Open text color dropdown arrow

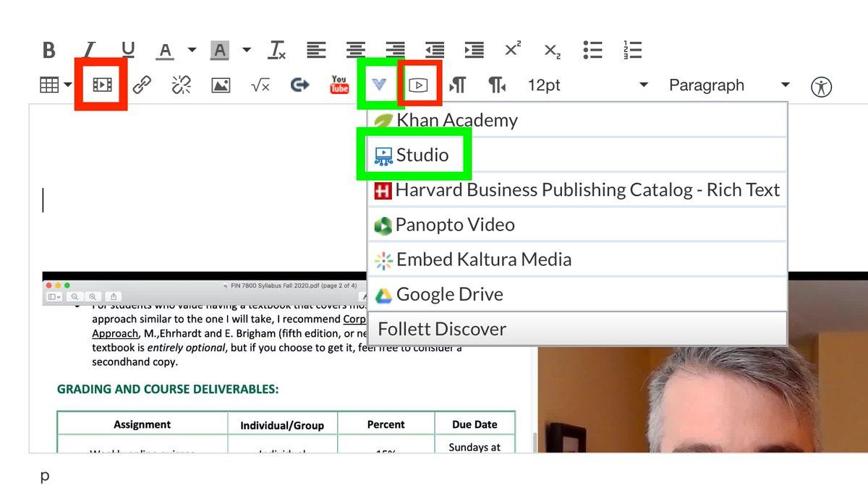(x=192, y=50)
